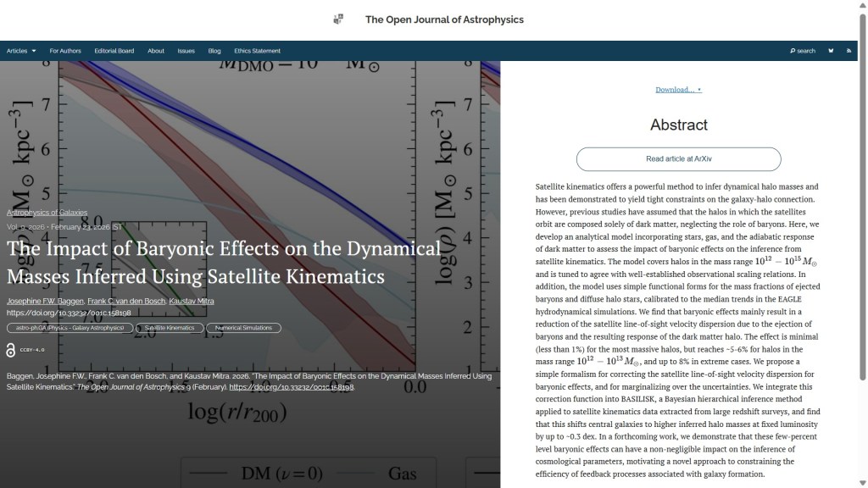
Task: Click the Open Journal of Astrophysics logo icon
Action: click(338, 19)
